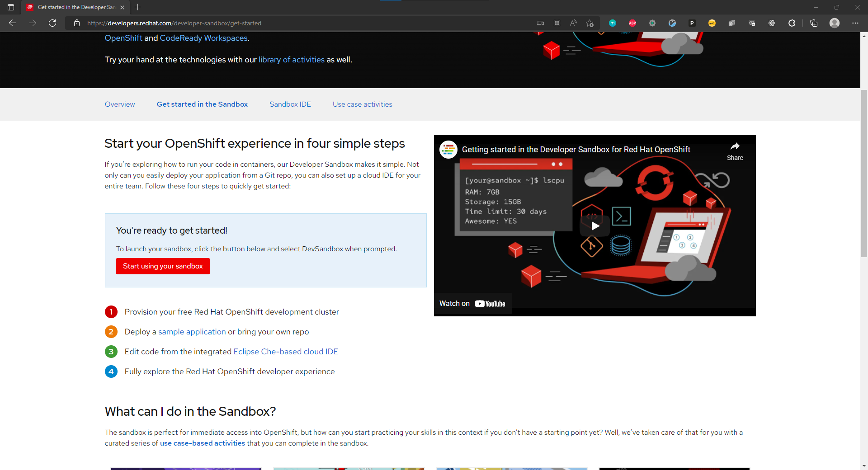Open the Sandbox IDE tab
The width and height of the screenshot is (868, 470).
(290, 104)
